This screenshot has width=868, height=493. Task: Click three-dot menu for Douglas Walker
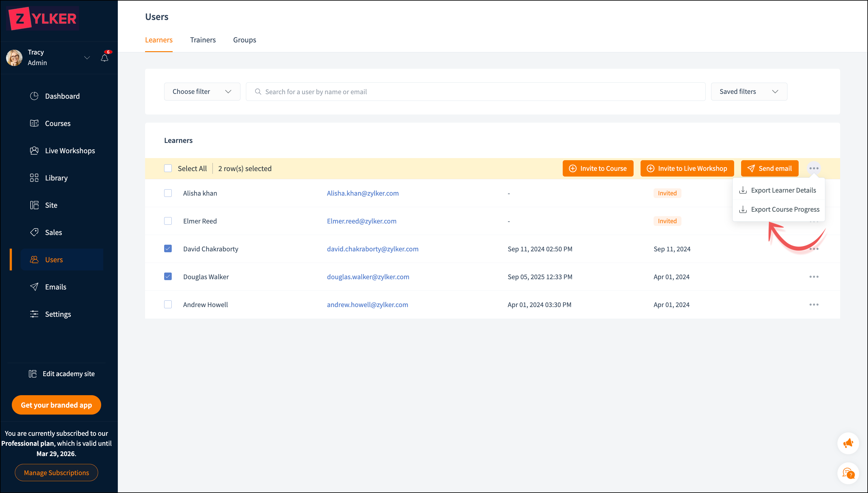813,277
